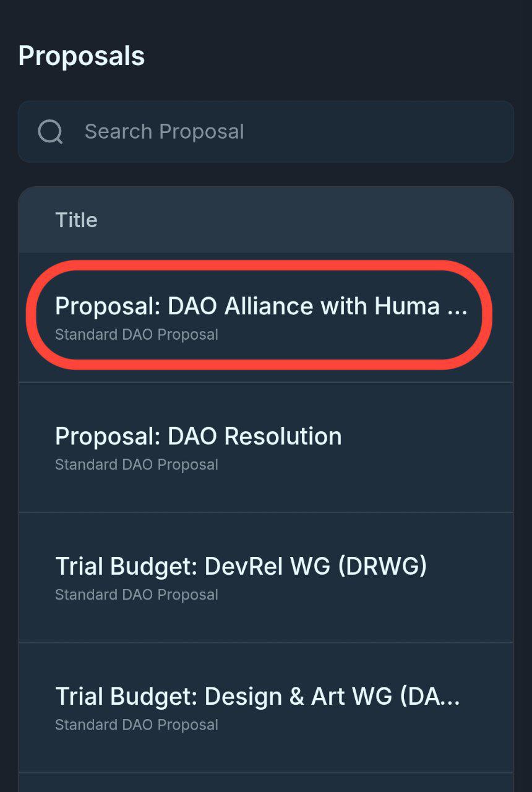Click the truncated "(DA..." text in fourth title
532x792 pixels.
430,697
